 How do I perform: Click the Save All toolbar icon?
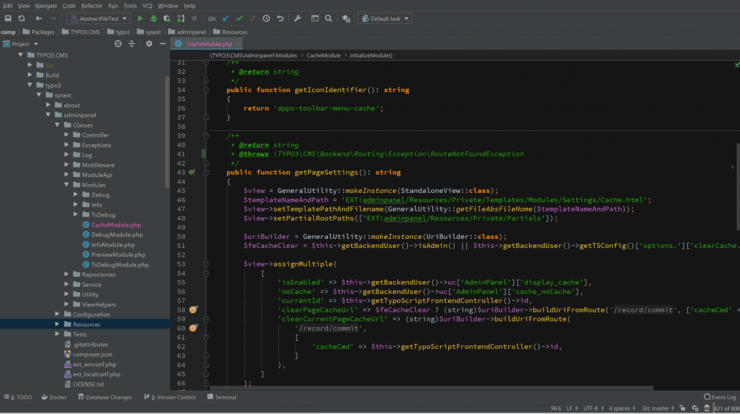8,18
